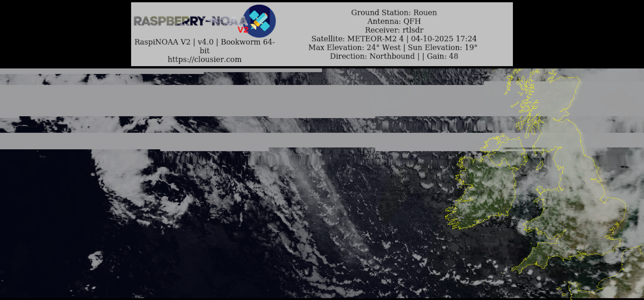Select the Ground Station: Rouen line
Image resolution: width=644 pixels, height=300 pixels.
[x=394, y=12]
